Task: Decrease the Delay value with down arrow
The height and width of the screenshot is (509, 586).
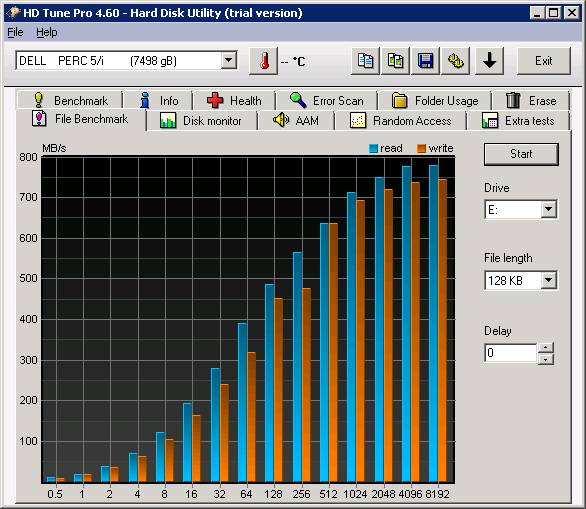Action: (546, 359)
